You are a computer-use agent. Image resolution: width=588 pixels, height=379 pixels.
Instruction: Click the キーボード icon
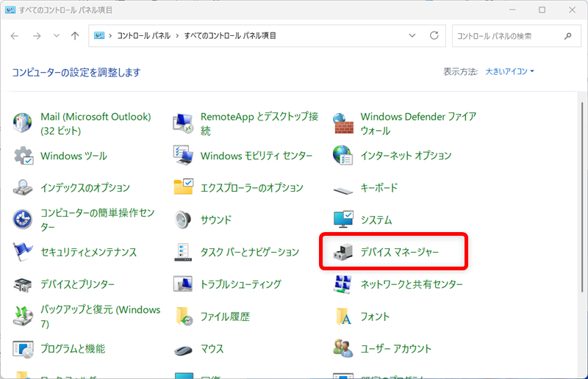(343, 190)
